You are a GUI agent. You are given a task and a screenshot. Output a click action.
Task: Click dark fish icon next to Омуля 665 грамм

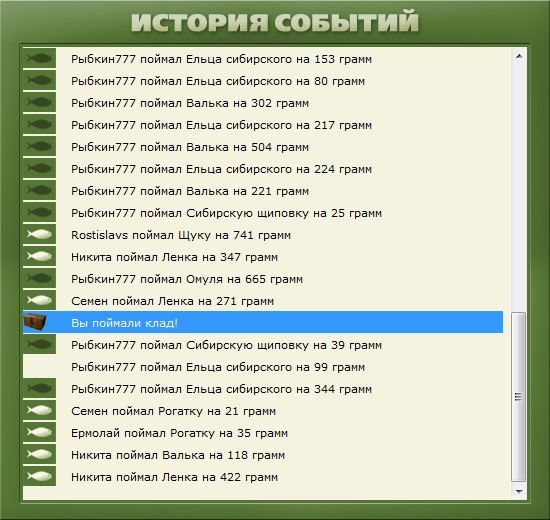pyautogui.click(x=40, y=279)
